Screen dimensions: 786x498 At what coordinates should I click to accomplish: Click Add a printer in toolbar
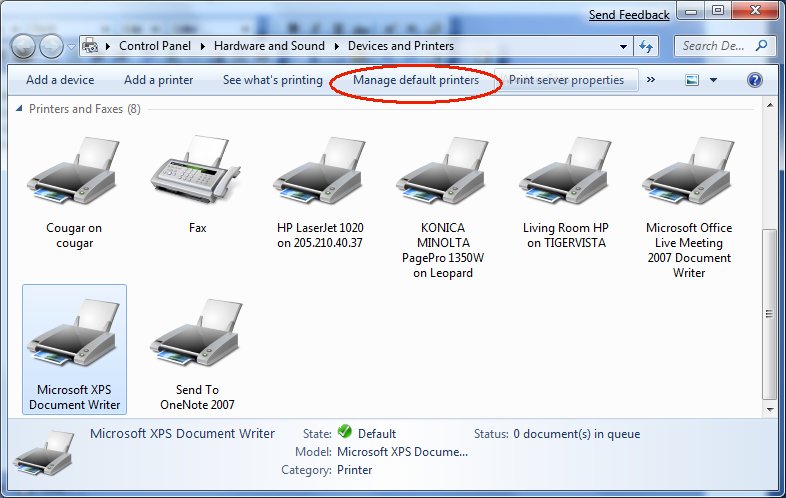point(158,80)
